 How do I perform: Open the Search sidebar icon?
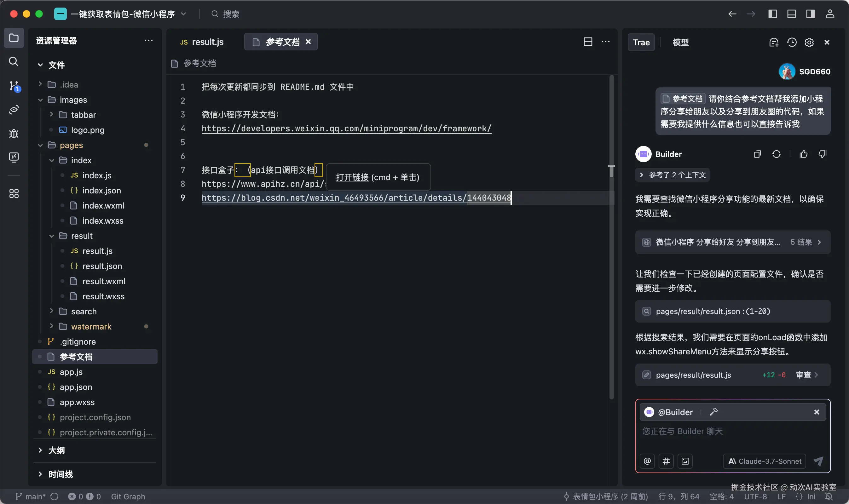coord(14,61)
